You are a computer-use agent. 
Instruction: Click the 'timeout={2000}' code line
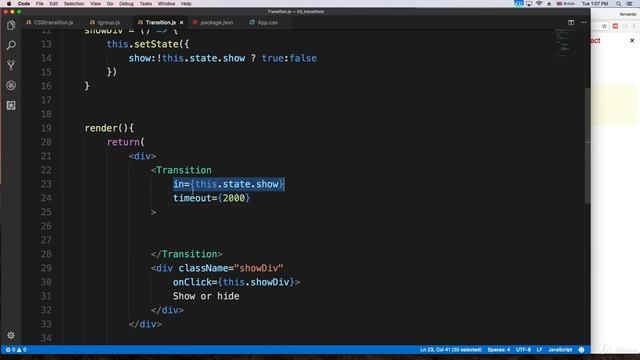coord(211,198)
